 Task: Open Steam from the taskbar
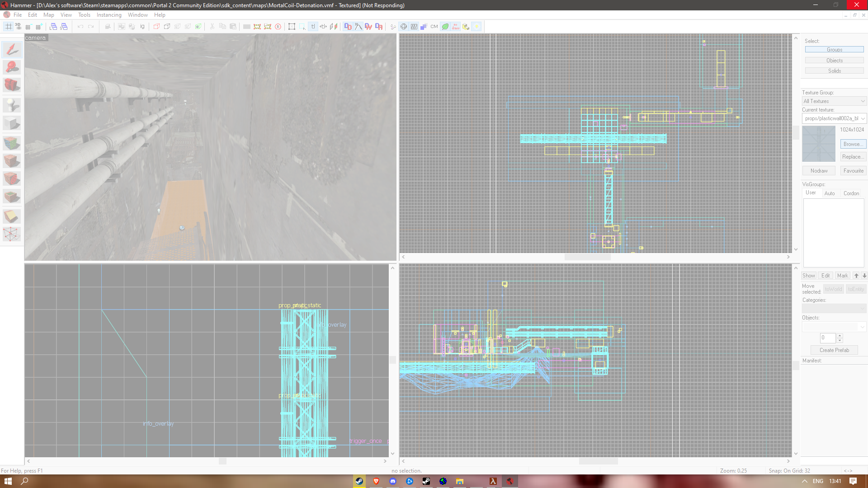click(x=359, y=481)
